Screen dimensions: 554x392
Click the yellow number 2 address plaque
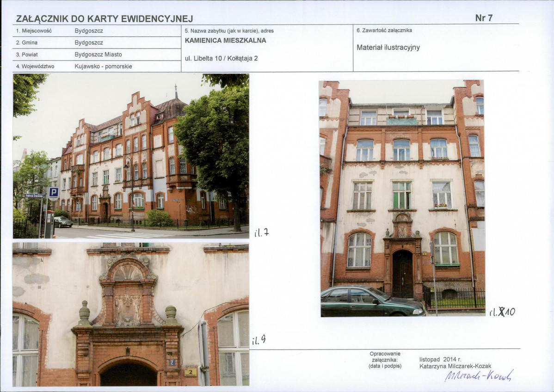(191, 372)
